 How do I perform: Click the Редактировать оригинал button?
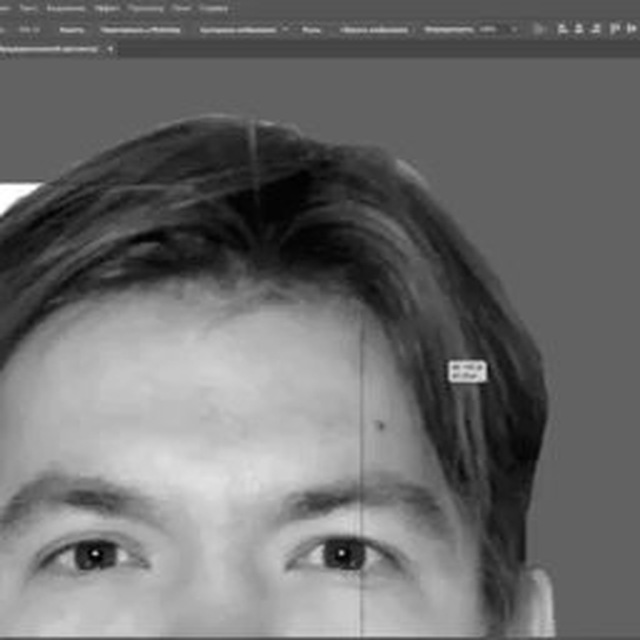pos(140,29)
